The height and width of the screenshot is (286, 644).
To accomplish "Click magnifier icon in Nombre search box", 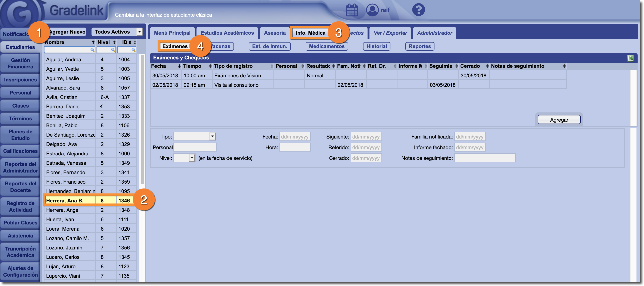I will coord(92,50).
